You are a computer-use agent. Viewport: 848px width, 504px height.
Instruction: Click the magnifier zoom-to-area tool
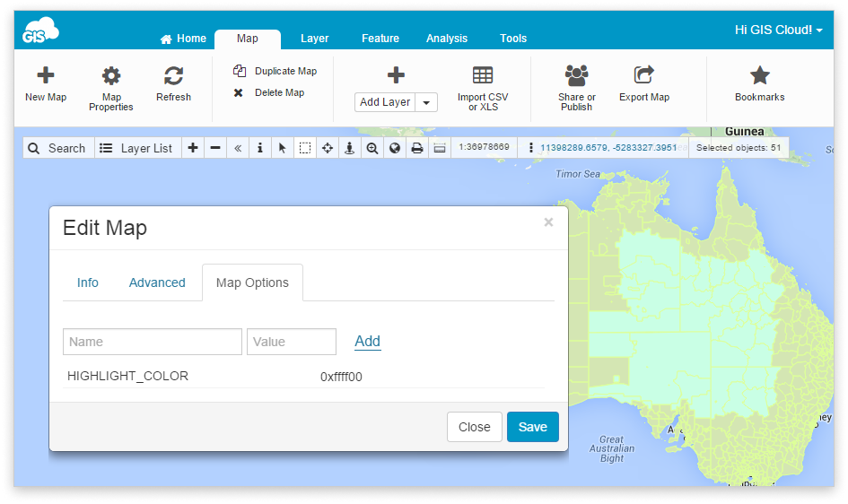[x=372, y=148]
